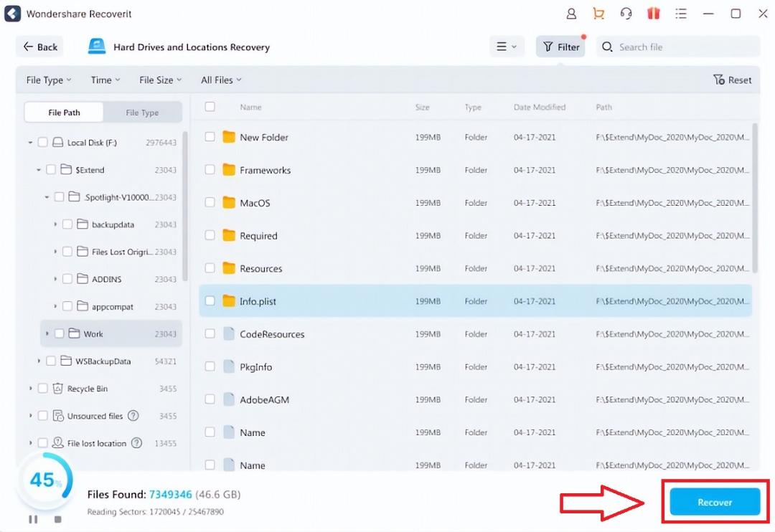Open the list menu icon in title bar

tap(681, 14)
